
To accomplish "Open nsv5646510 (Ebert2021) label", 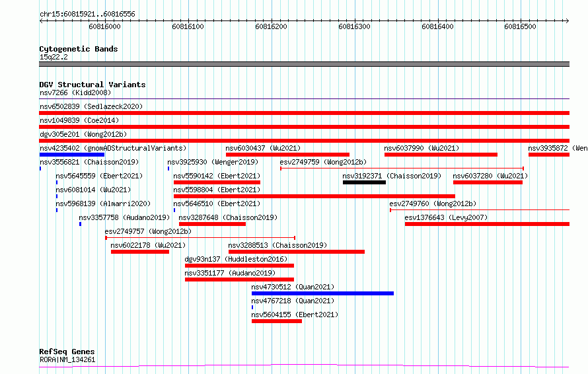I will 217,204.
